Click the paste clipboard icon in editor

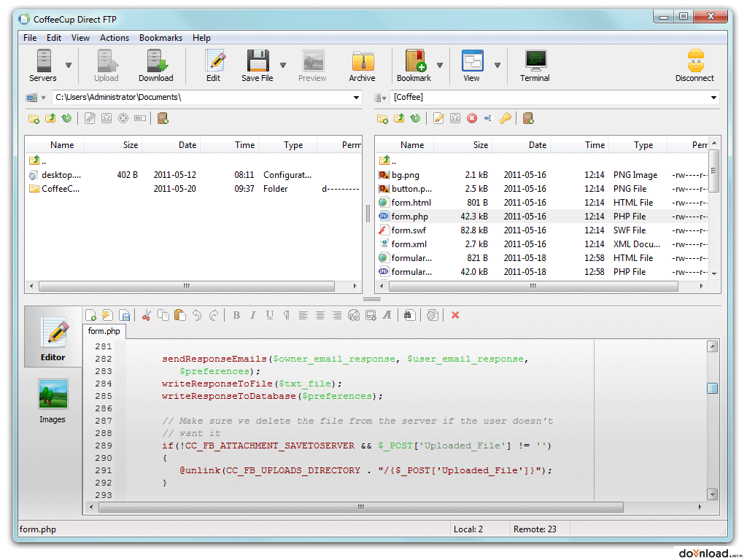coord(180,315)
